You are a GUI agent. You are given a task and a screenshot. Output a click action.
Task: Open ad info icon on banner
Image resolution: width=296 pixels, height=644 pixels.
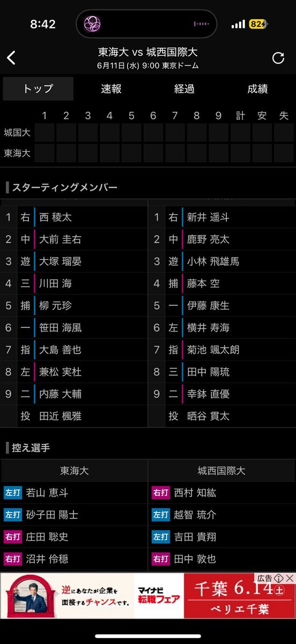(x=279, y=578)
